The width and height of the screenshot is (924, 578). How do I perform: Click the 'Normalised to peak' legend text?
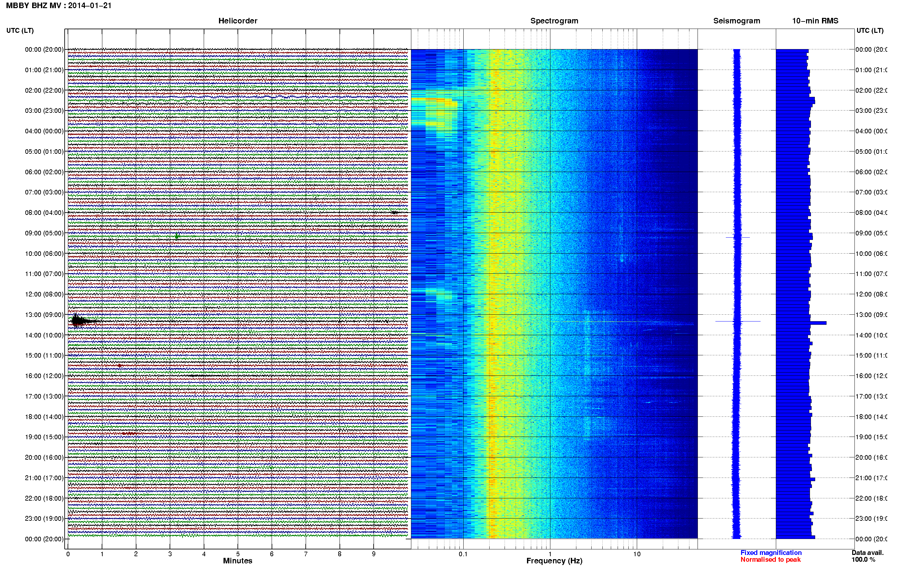coord(770,560)
